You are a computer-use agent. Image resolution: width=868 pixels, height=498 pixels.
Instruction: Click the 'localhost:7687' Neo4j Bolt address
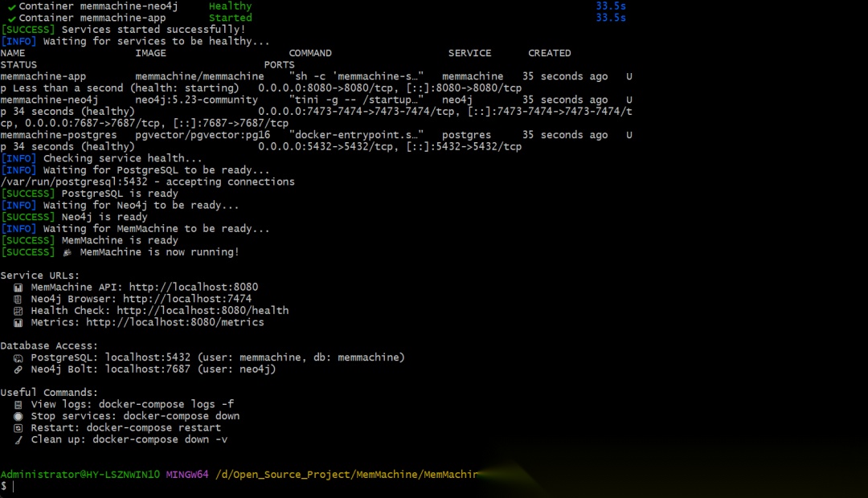[147, 369]
